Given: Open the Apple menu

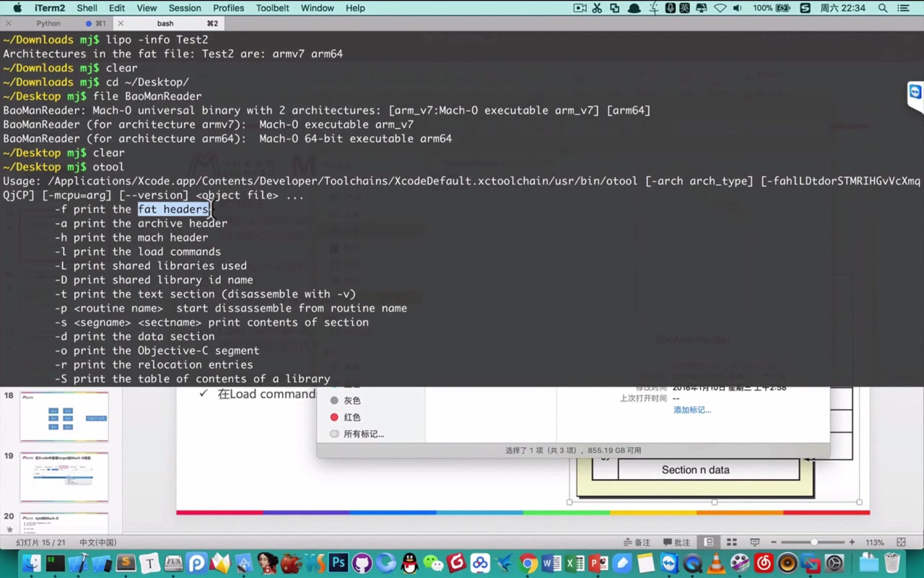Looking at the screenshot, I should [x=17, y=8].
